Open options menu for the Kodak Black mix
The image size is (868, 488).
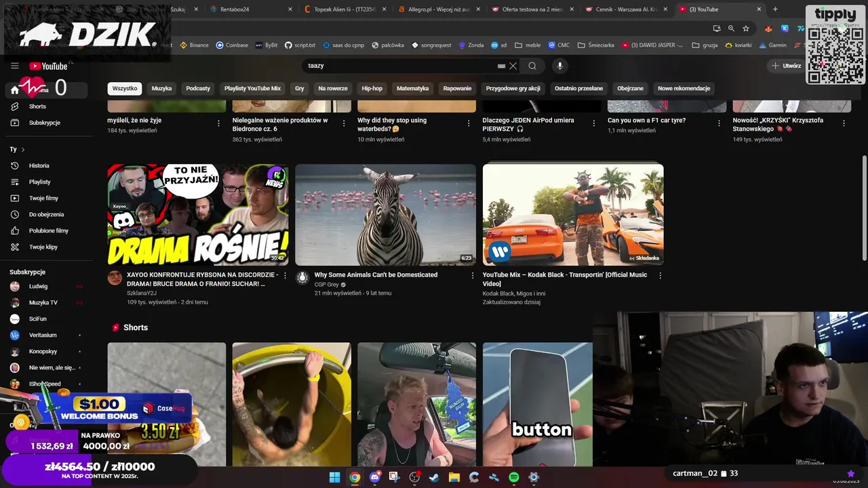coord(660,276)
